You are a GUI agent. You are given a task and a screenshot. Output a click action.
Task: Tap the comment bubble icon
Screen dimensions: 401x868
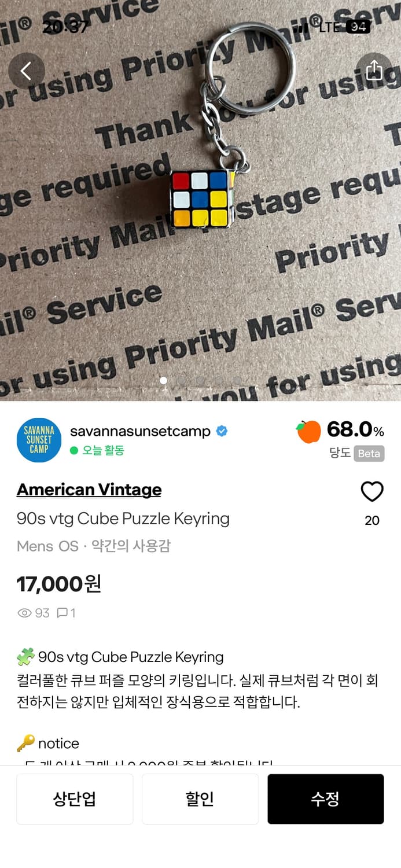click(x=62, y=613)
